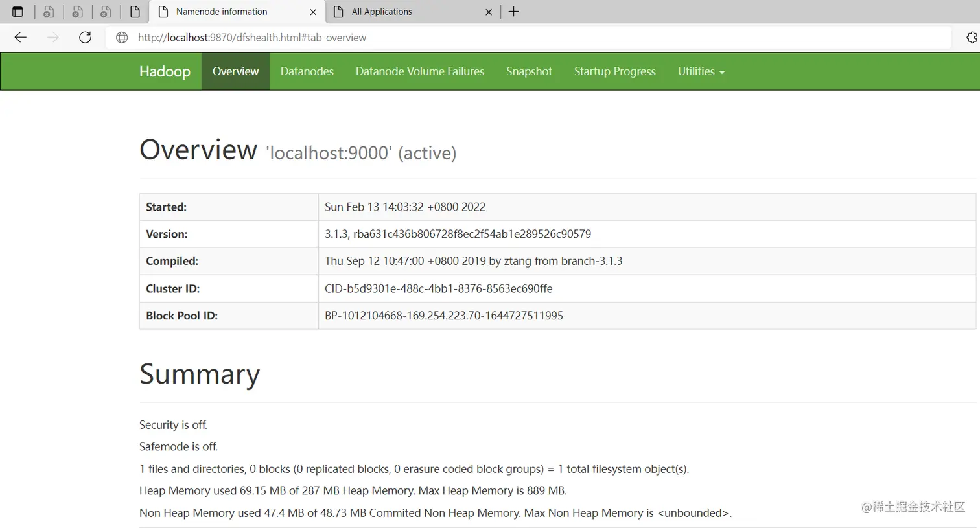Click the "Started:" row label
The width and height of the screenshot is (980, 528).
point(166,207)
